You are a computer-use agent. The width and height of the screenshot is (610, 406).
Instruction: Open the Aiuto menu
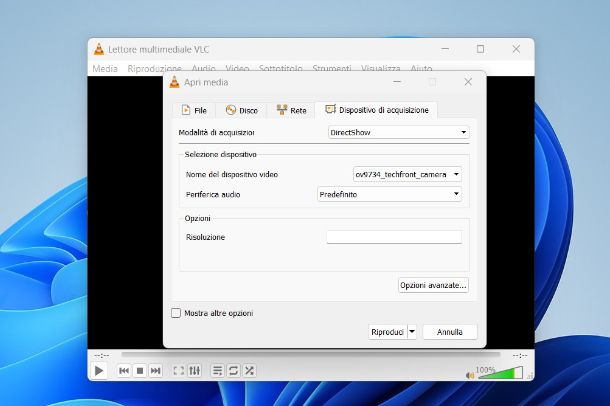tap(421, 69)
